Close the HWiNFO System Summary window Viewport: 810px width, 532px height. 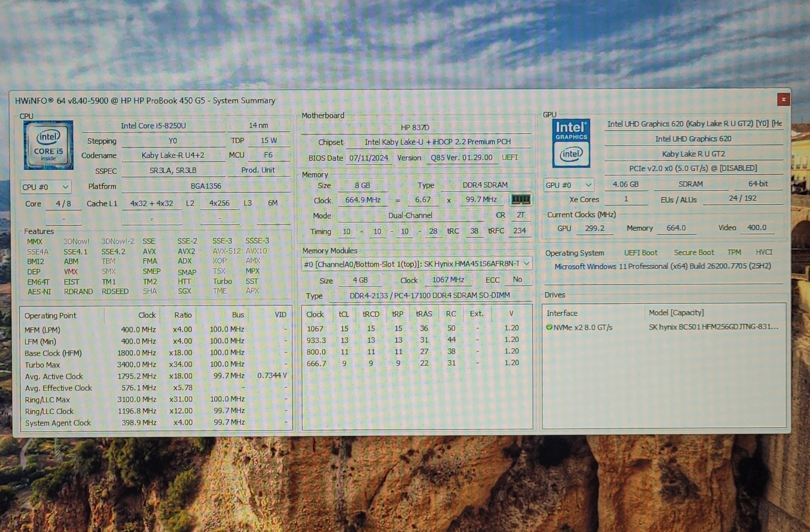[783, 99]
